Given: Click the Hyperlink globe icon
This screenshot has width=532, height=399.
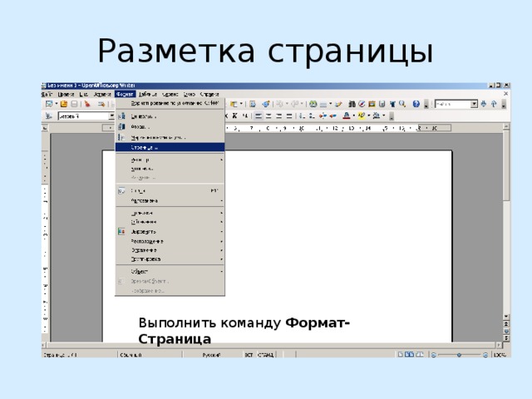Looking at the screenshot, I should (313, 104).
